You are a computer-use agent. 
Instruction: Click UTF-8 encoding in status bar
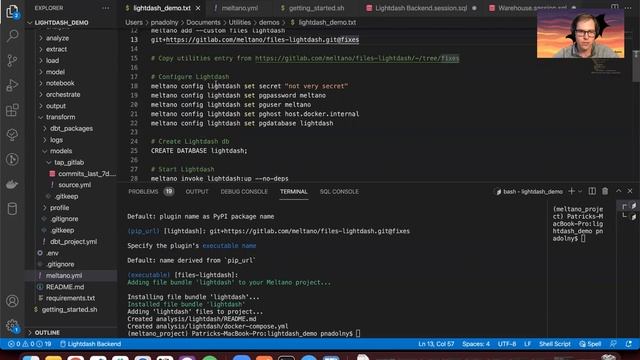tap(507, 344)
